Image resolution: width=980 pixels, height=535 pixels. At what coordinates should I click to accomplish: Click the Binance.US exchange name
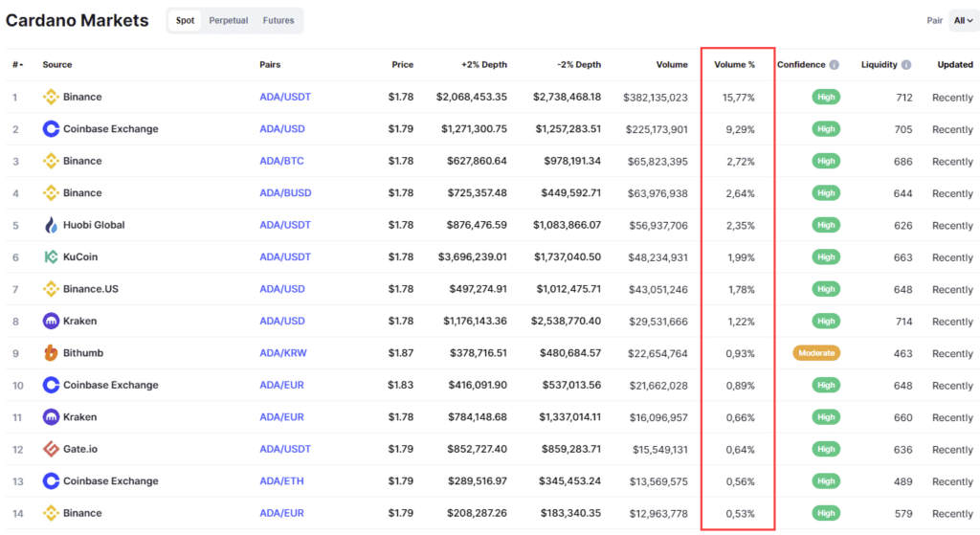91,289
